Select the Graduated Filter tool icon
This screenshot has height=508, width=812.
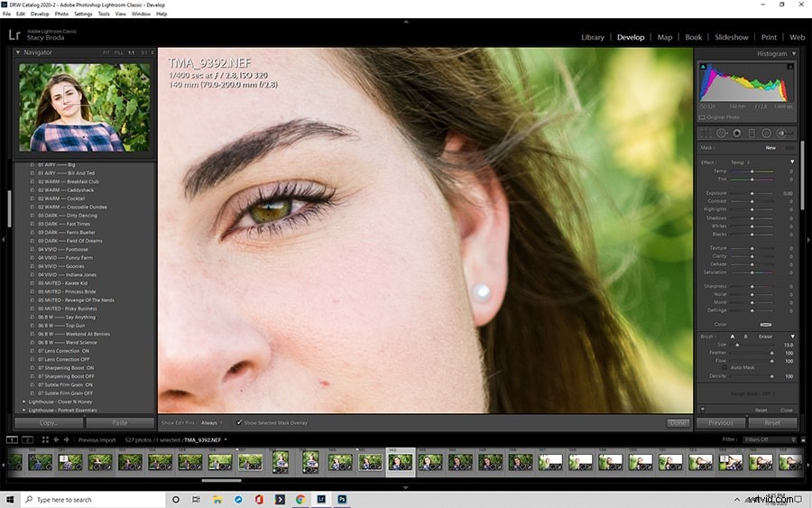point(752,134)
